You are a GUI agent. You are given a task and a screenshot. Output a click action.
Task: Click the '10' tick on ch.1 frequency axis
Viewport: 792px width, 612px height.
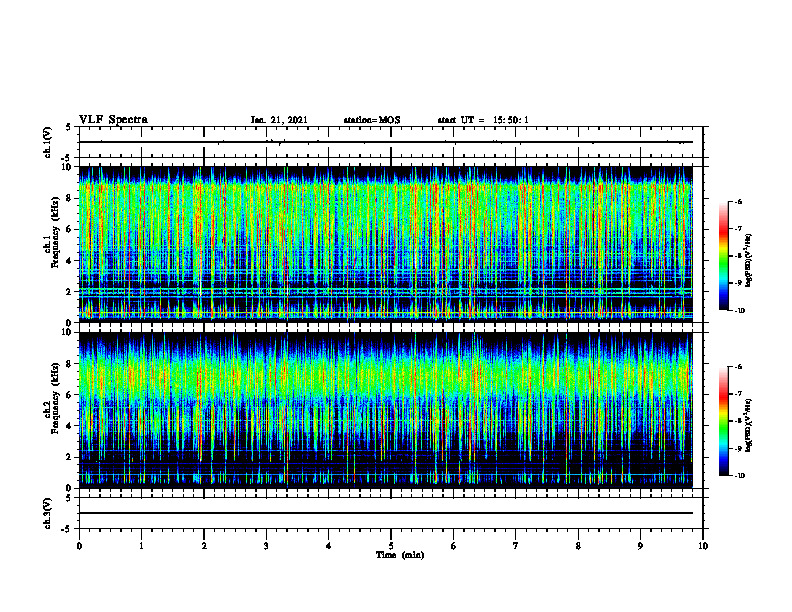point(67,167)
